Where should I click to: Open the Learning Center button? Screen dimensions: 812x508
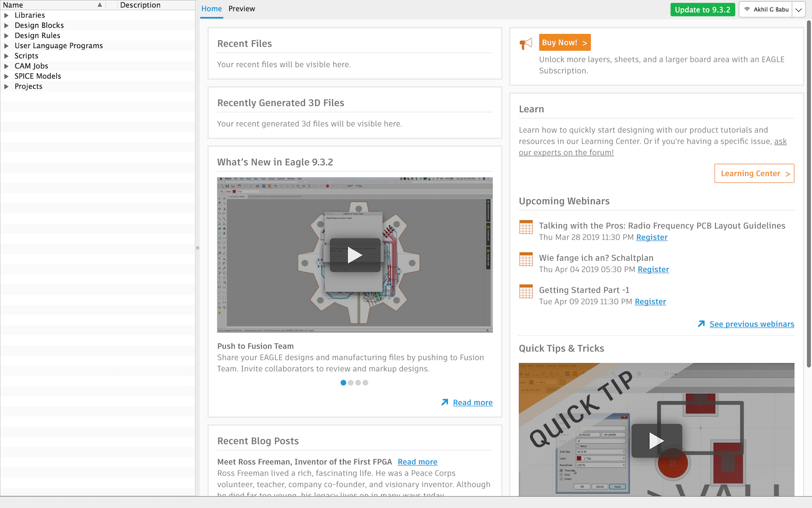pos(754,174)
